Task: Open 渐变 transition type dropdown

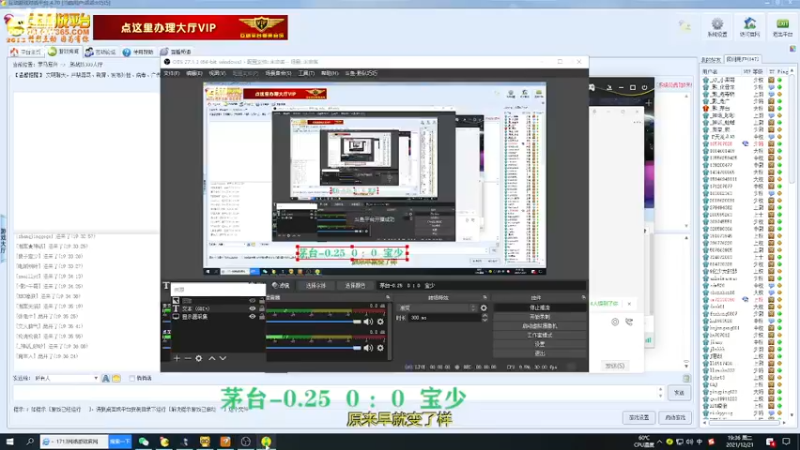Action: (x=437, y=308)
